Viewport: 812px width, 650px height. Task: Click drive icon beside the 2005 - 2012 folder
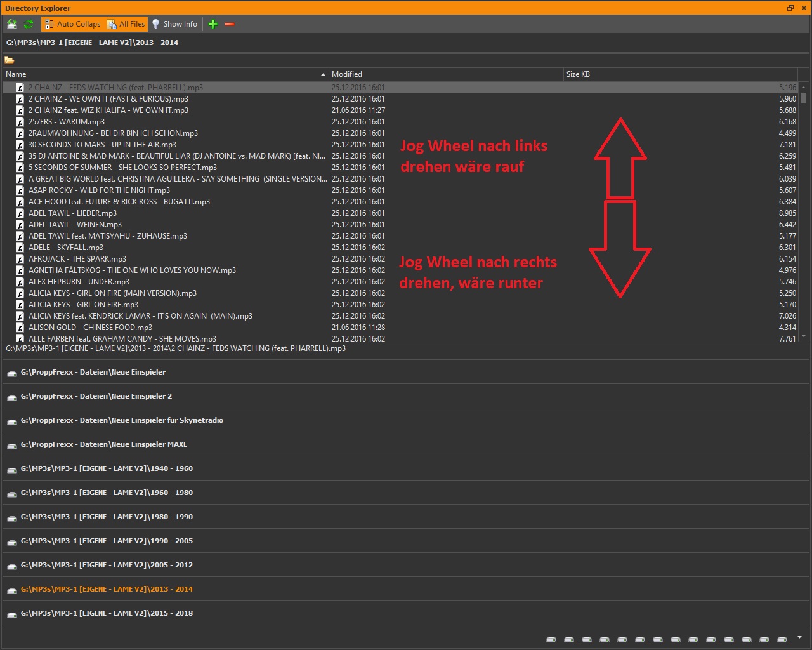11,566
